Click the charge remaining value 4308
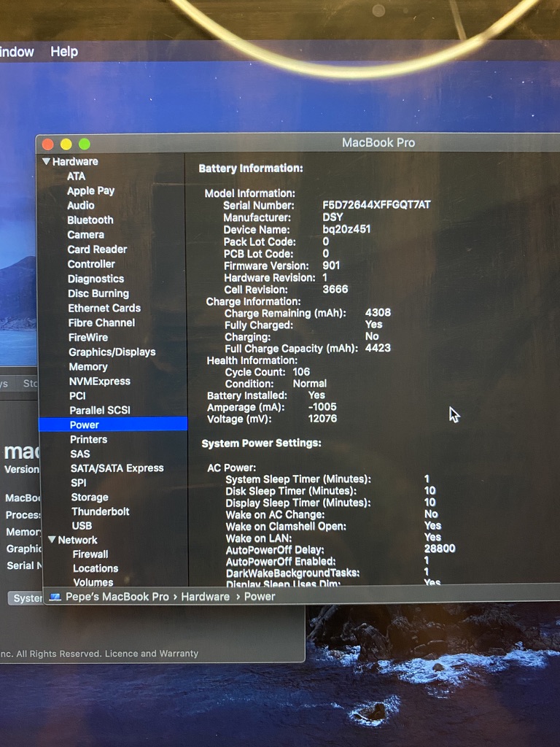The width and height of the screenshot is (560, 747). (x=378, y=312)
